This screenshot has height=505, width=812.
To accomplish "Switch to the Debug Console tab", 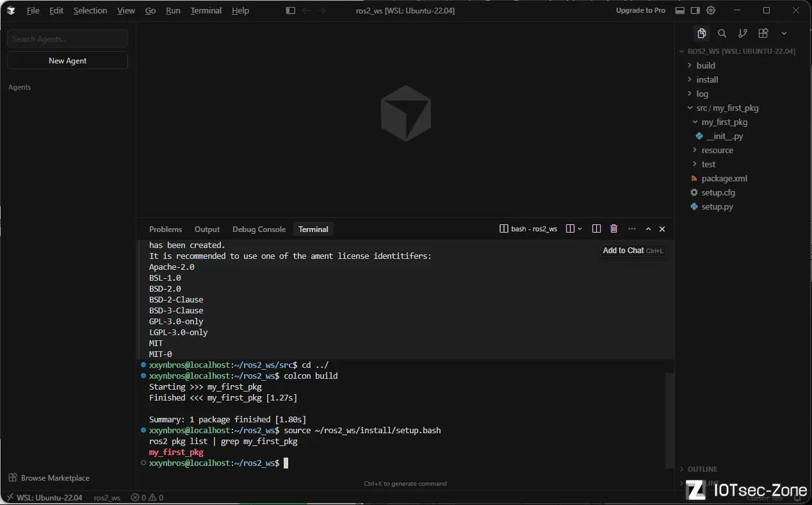I will pos(259,229).
